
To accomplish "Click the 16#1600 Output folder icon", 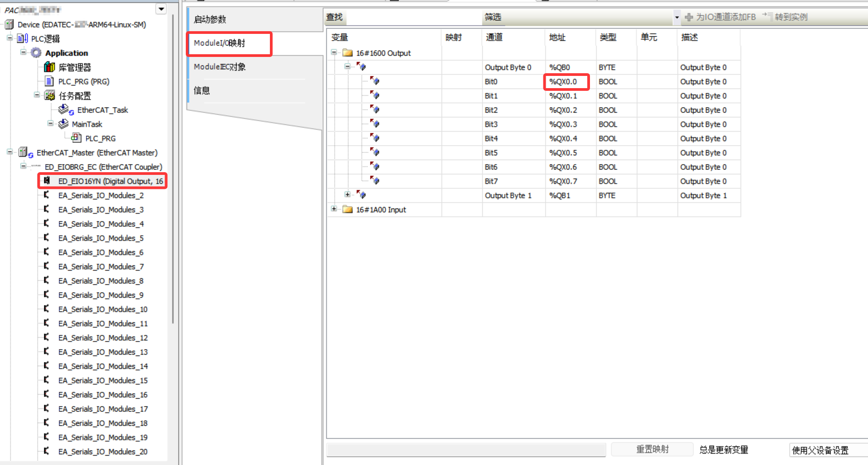I will coord(347,53).
